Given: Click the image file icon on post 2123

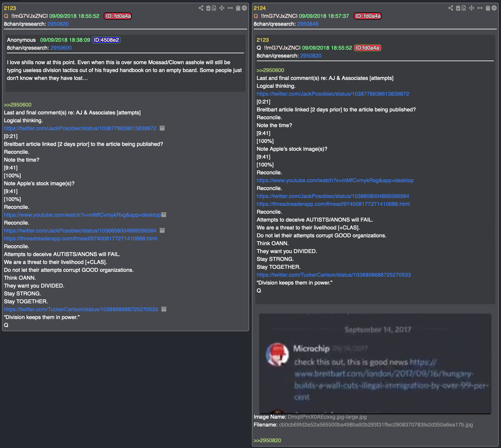Looking at the screenshot, I should (x=214, y=8).
